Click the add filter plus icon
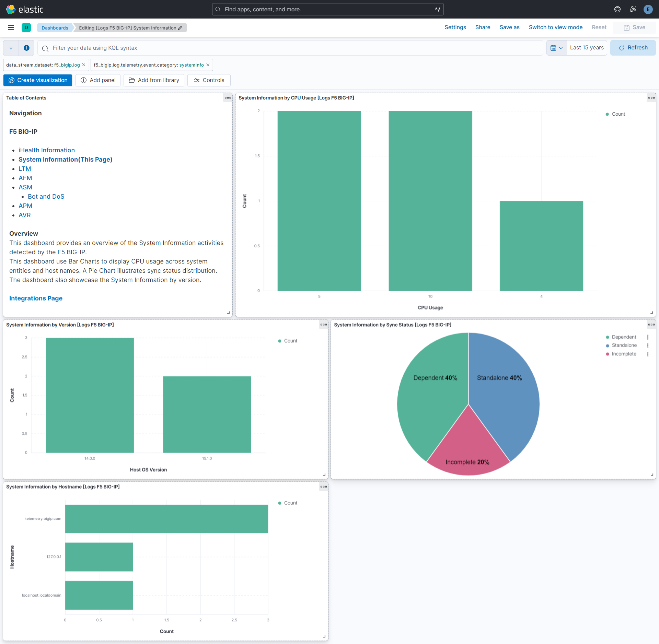This screenshot has height=644, width=659. click(x=26, y=48)
